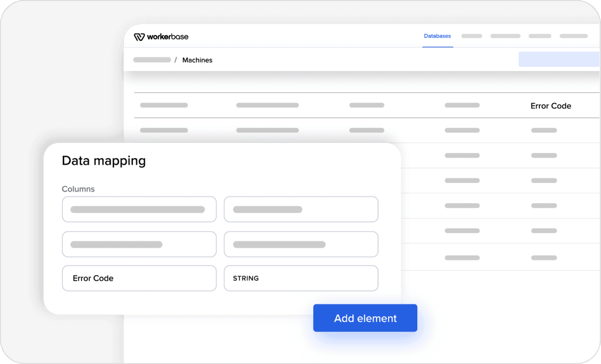This screenshot has width=601, height=364.
Task: Open the first row's type field in Data mapping
Action: click(x=301, y=209)
